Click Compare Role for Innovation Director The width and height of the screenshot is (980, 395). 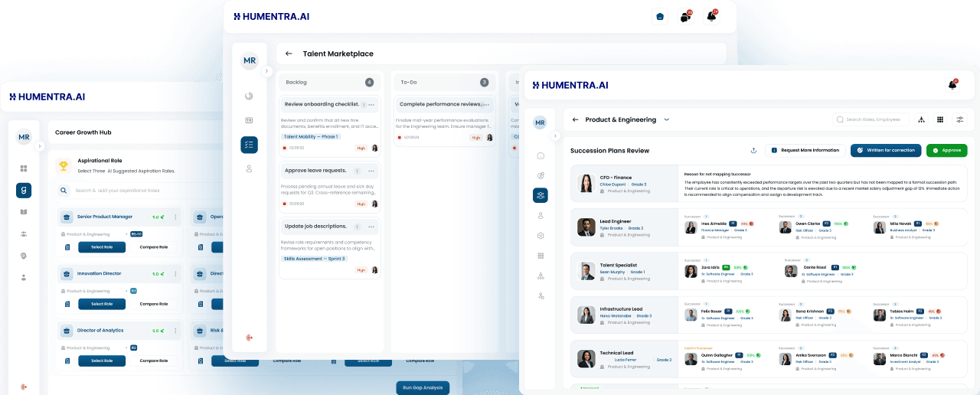[x=154, y=304]
